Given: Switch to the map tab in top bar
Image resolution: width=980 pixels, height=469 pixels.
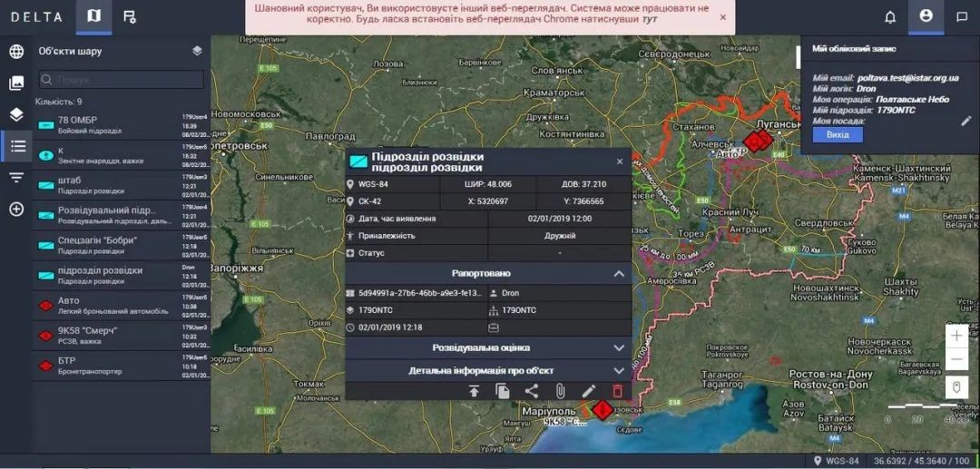Looking at the screenshot, I should (x=94, y=17).
